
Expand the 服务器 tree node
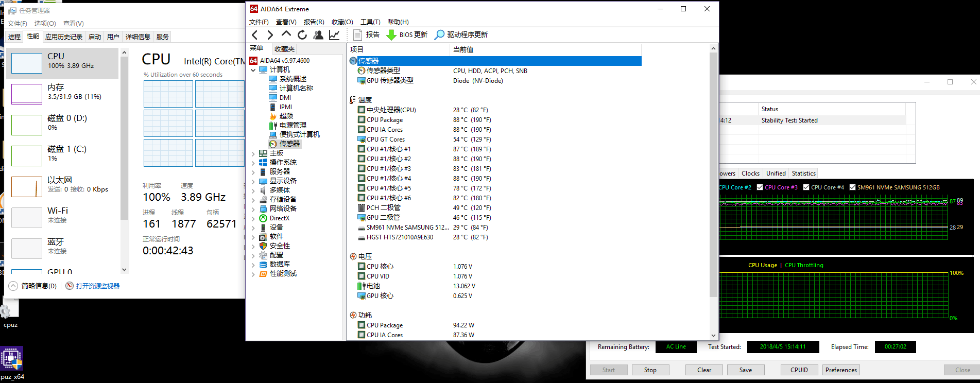coord(253,172)
